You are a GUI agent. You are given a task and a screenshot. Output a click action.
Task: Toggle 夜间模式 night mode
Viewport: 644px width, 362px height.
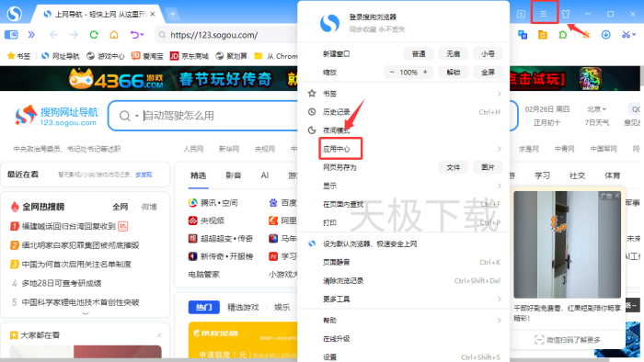click(403, 130)
